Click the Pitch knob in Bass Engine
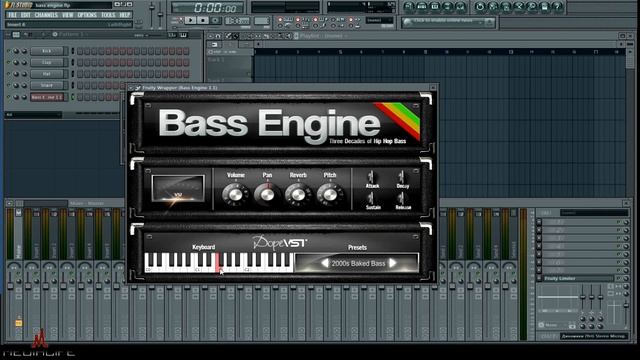Viewport: 640px width, 360px height. coord(329,195)
